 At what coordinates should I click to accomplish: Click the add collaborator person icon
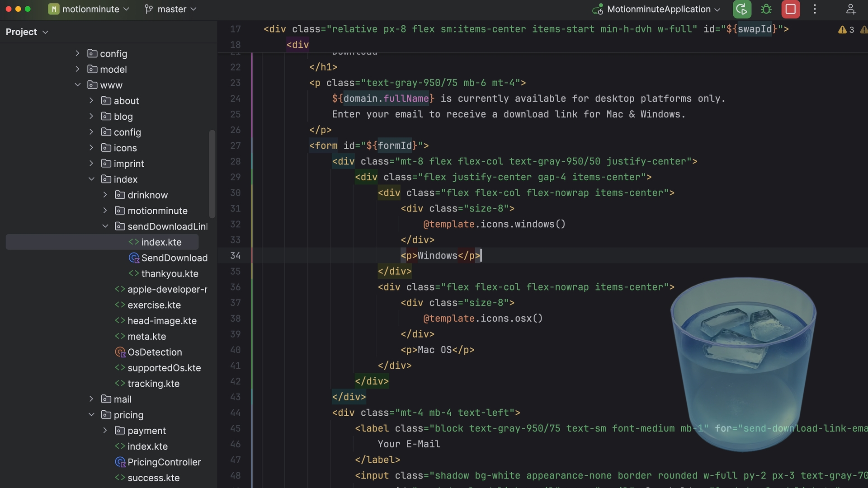(x=851, y=9)
